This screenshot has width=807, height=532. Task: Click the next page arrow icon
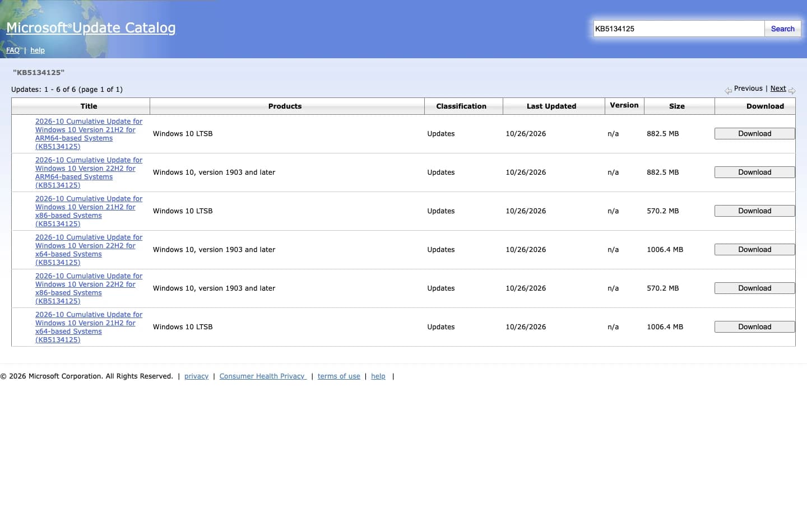792,91
